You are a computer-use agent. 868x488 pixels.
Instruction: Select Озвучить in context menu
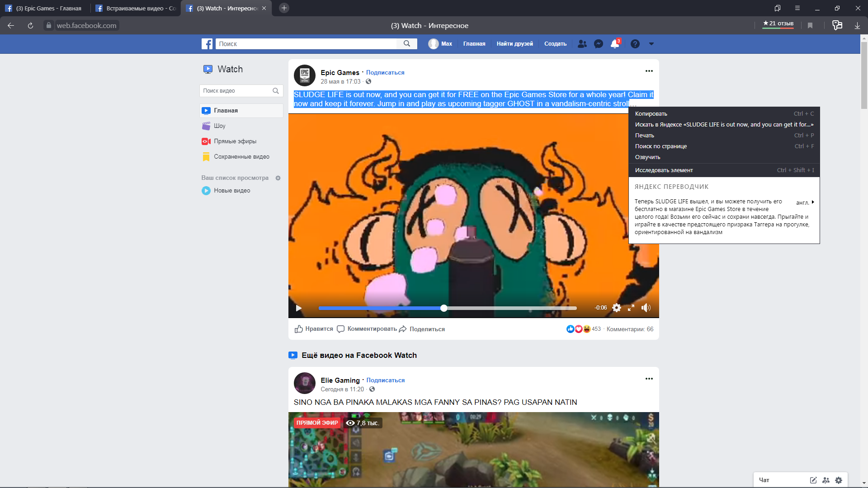[x=724, y=157]
